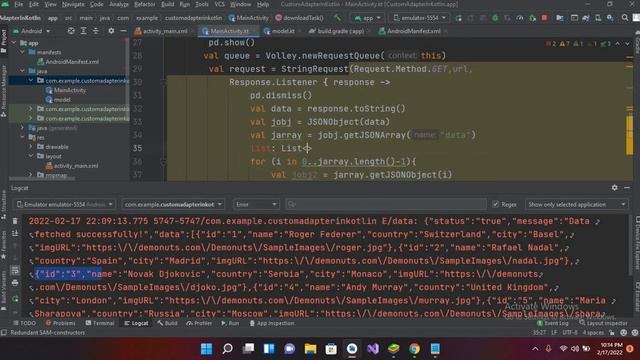Click the green Debug app bug icon
Image resolution: width=640 pixels, height=360 pixels.
(x=495, y=18)
